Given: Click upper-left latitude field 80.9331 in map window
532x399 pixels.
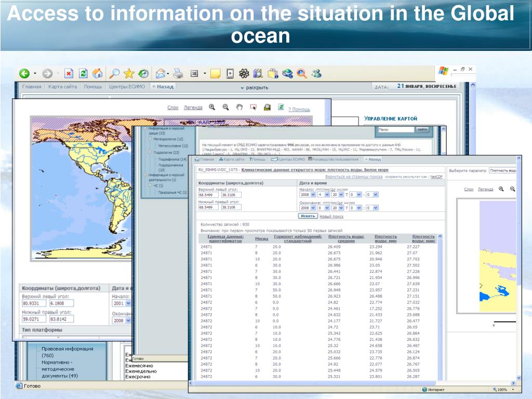Looking at the screenshot, I should (x=34, y=303).
